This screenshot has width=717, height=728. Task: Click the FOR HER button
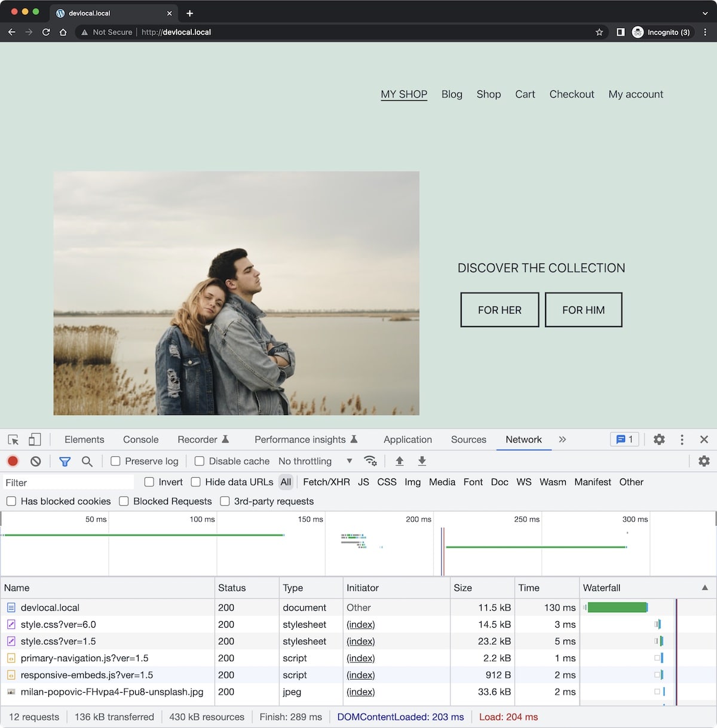[500, 310]
